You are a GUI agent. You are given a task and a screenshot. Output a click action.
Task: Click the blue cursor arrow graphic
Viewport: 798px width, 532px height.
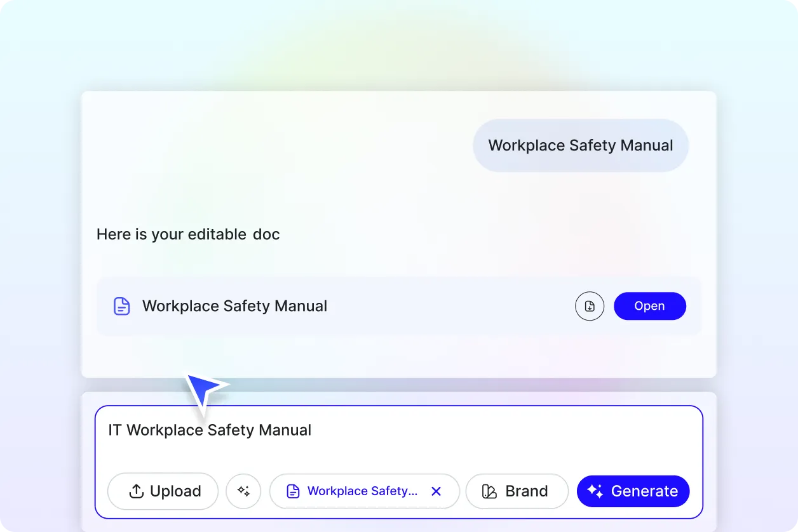203,389
